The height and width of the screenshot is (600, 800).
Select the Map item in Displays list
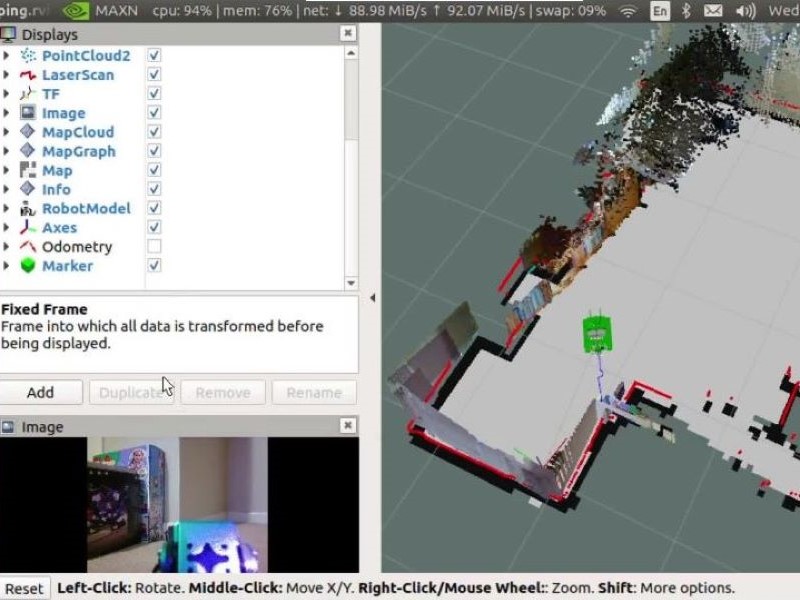point(57,171)
